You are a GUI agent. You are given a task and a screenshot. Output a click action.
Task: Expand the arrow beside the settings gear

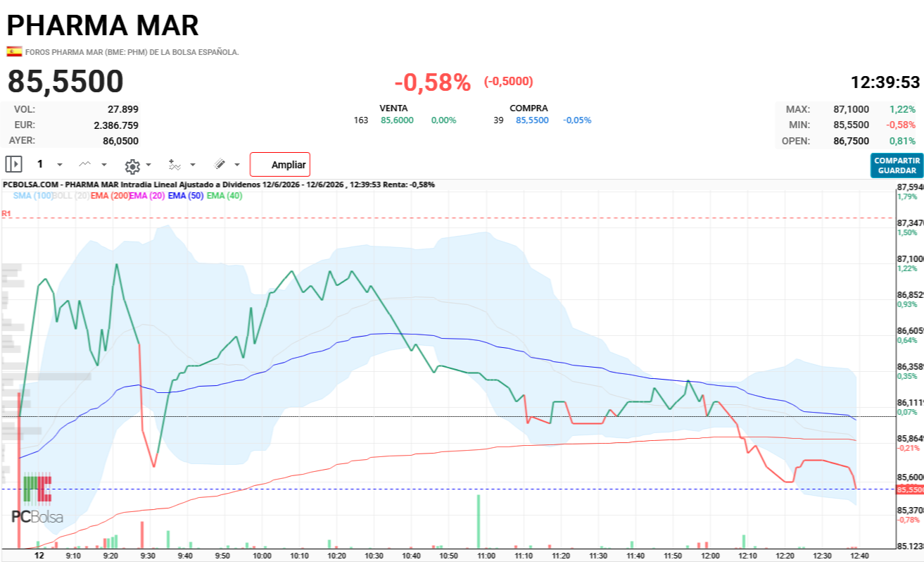[x=148, y=165]
